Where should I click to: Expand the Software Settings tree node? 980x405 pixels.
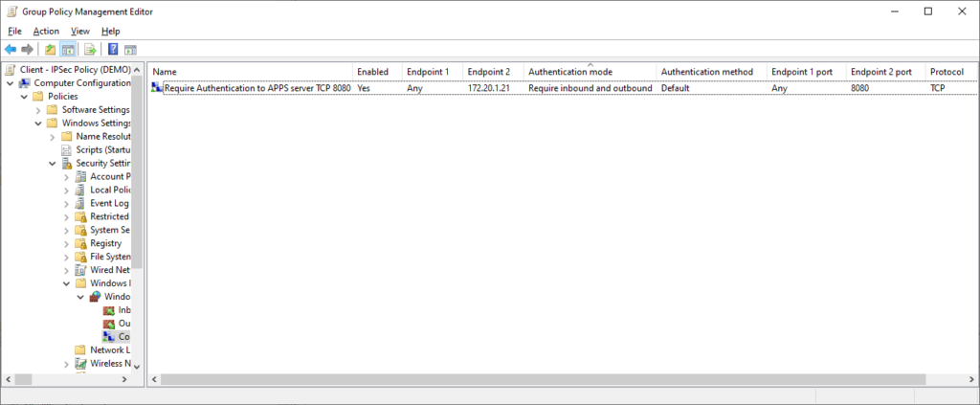point(38,110)
